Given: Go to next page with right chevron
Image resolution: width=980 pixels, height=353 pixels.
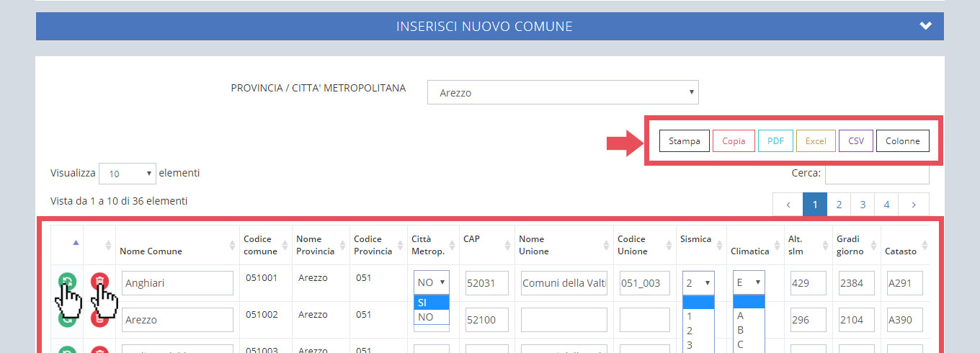Looking at the screenshot, I should [914, 205].
